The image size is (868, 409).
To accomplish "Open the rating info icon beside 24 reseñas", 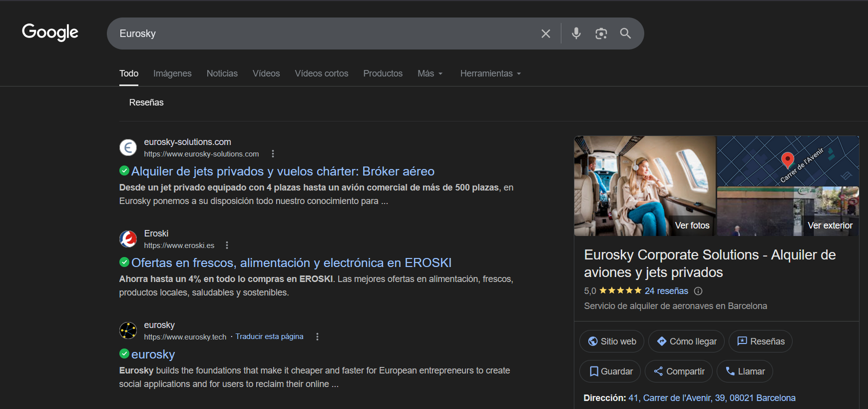I will (x=698, y=291).
